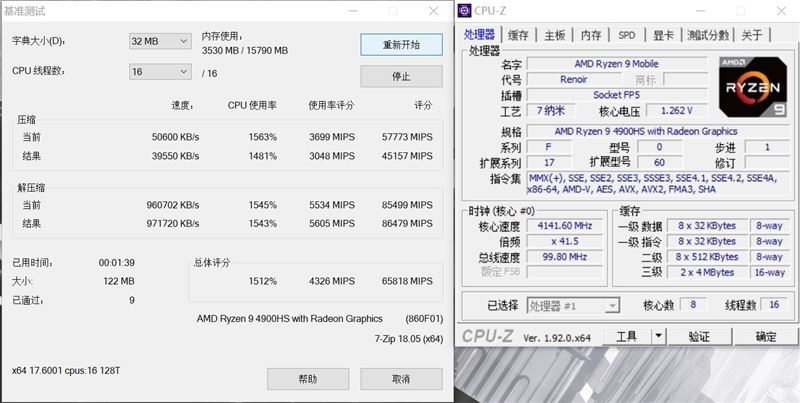
Task: Click the core speed value 4141.60 MHz
Action: point(564,225)
